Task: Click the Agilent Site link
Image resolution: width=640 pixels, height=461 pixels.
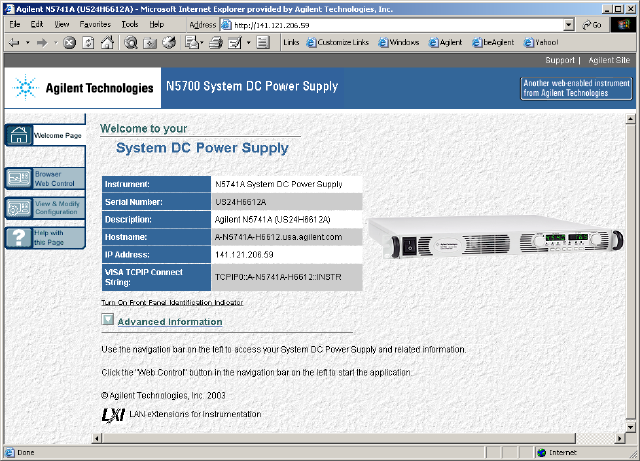Action: pyautogui.click(x=609, y=60)
